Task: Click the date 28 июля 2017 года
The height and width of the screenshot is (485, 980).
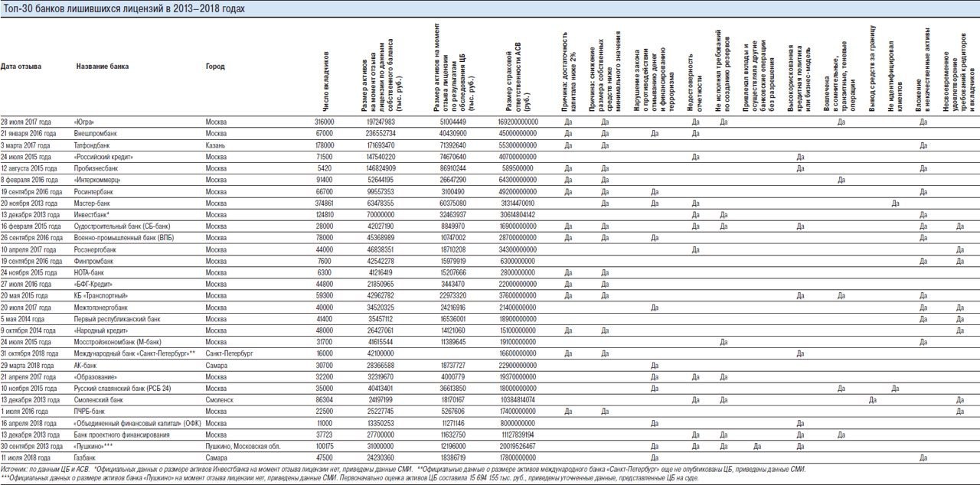Action: 26,122
